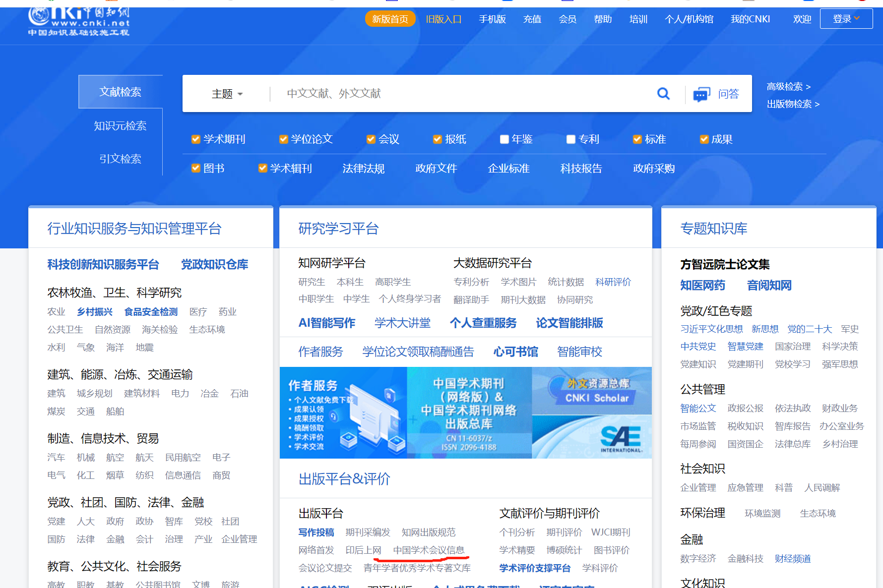Open 智能公文 link
The height and width of the screenshot is (588, 883).
point(698,408)
